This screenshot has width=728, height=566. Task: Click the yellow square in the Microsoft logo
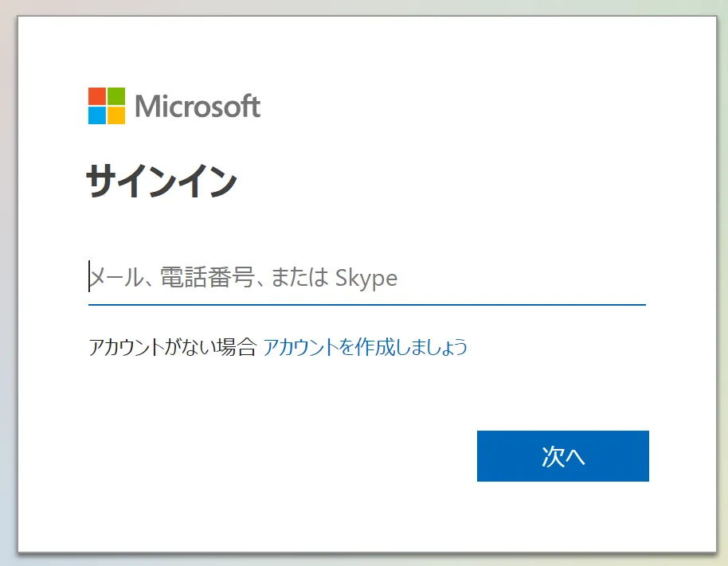(x=116, y=115)
